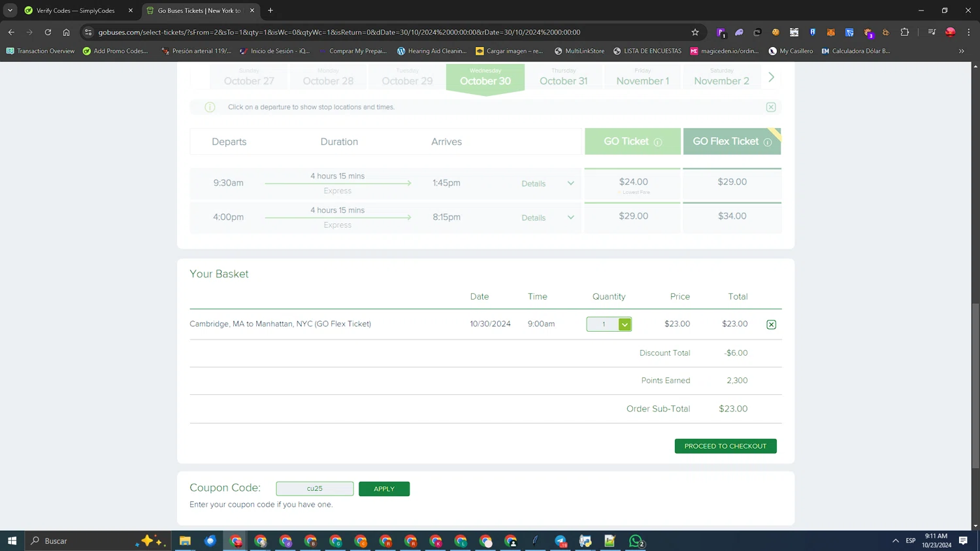Choose $24.00 GO Ticket for 9:30am

(x=633, y=184)
